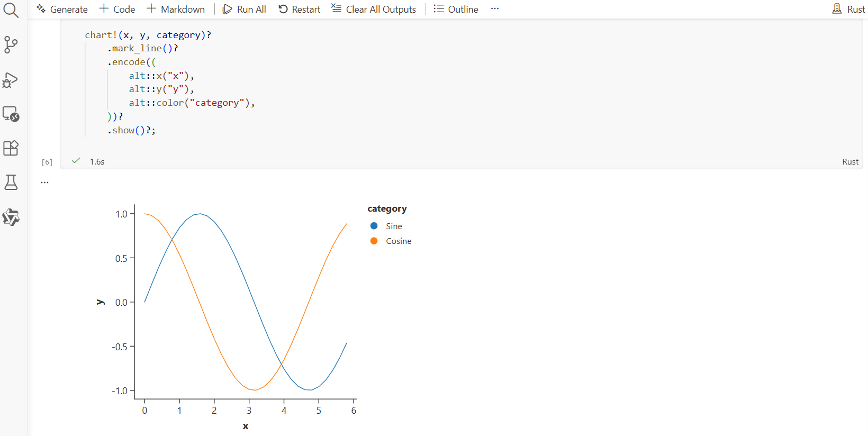Click the Rust language label of the cell
The width and height of the screenshot is (868, 436).
(x=850, y=161)
